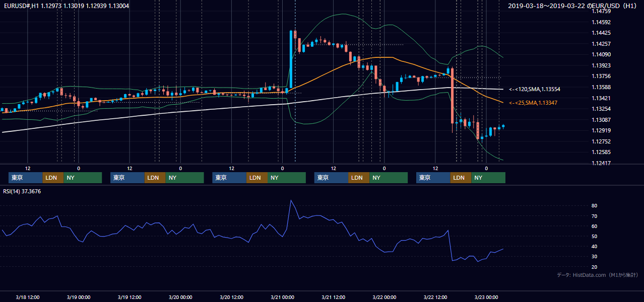The image size is (644, 302).
Task: Click RSI scale value 50
Action: [x=595, y=236]
